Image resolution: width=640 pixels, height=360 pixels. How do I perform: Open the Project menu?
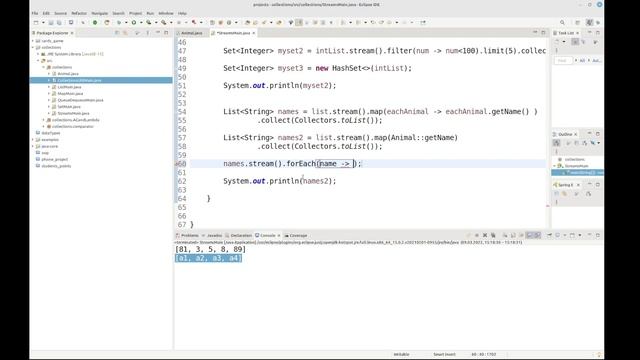coord(136,13)
